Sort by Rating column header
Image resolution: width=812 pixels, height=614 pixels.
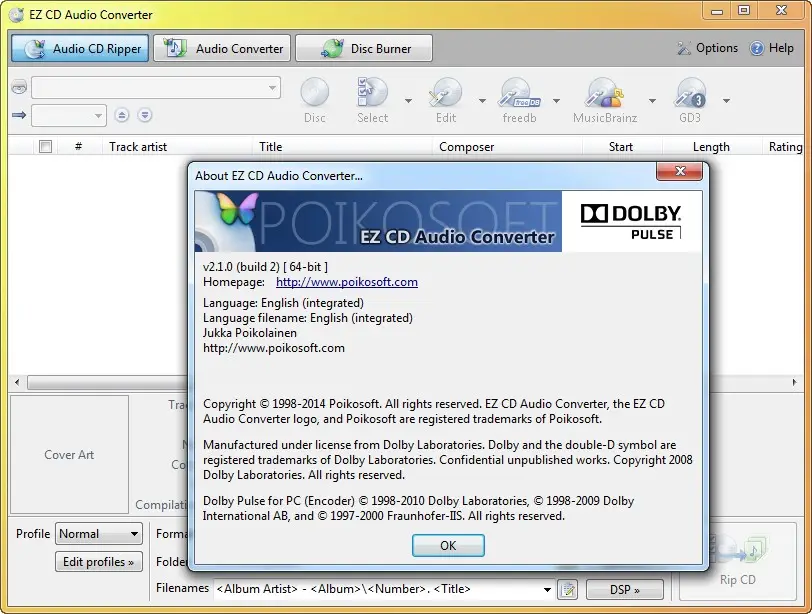785,147
